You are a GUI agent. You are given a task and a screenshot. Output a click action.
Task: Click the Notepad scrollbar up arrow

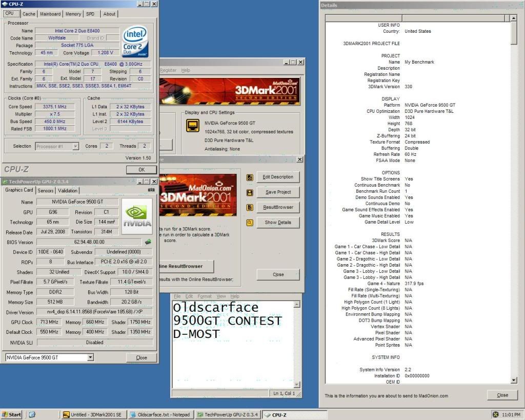pos(297,305)
